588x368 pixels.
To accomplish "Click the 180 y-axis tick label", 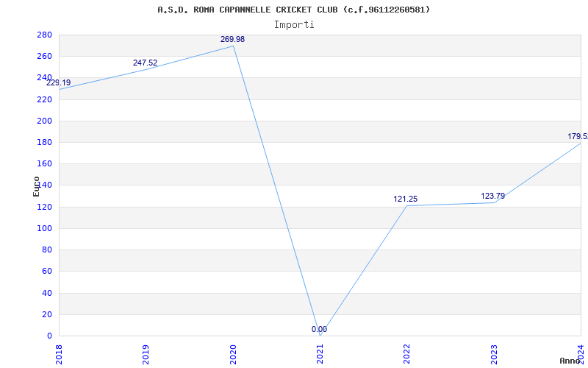I will pyautogui.click(x=45, y=142).
